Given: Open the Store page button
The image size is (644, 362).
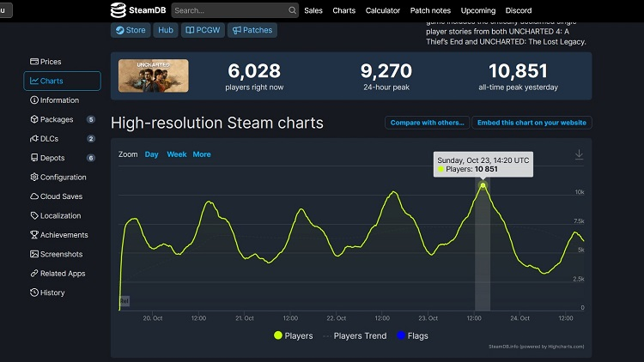Looking at the screenshot, I should click(131, 30).
